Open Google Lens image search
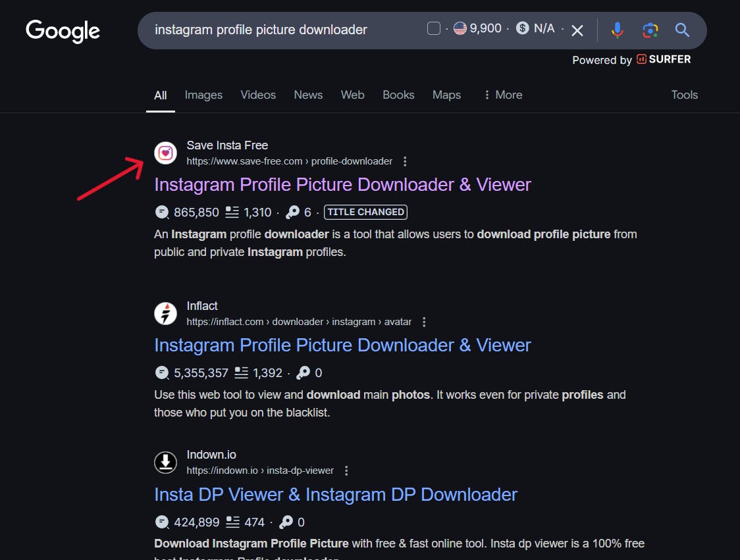Viewport: 740px width, 560px height. 650,30
